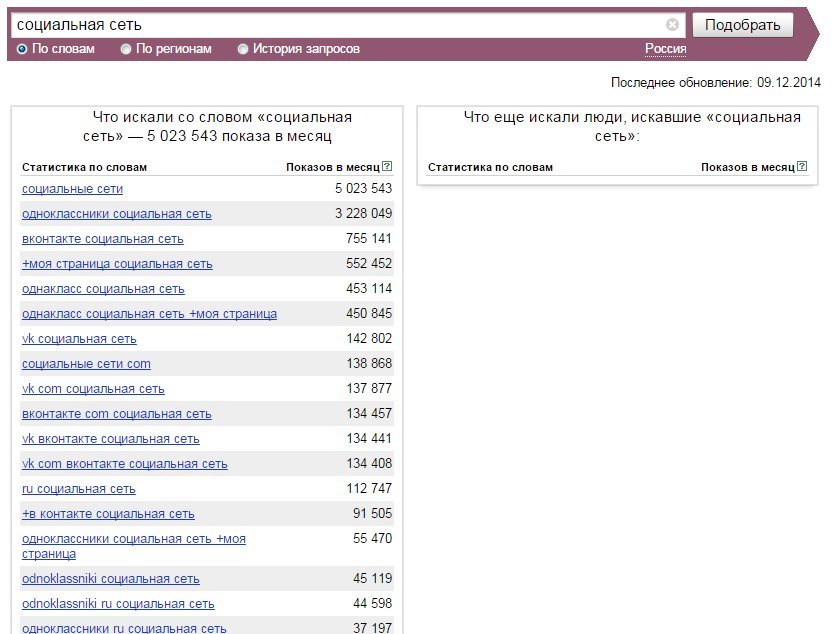
Task: Click the 134 457 impressions value
Action: click(369, 413)
